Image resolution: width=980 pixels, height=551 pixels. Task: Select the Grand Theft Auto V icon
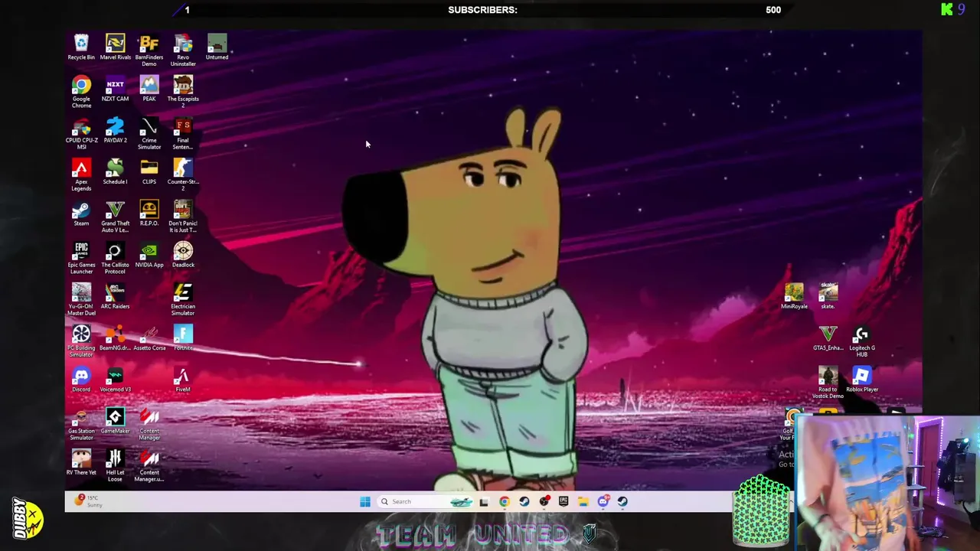click(x=115, y=216)
